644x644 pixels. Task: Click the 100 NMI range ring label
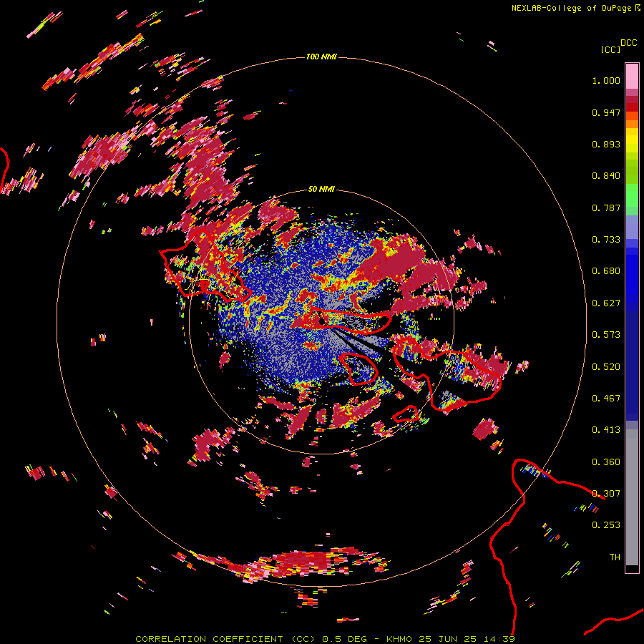click(321, 57)
